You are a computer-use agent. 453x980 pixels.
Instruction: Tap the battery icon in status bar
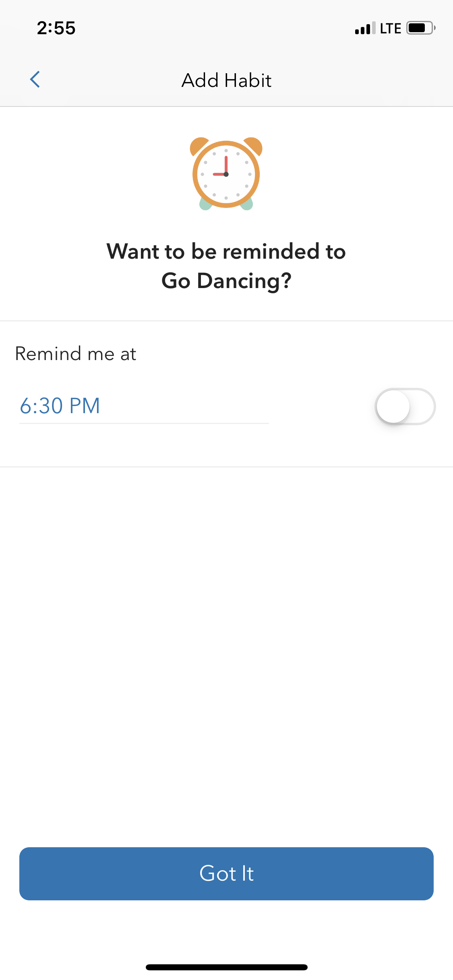click(421, 28)
